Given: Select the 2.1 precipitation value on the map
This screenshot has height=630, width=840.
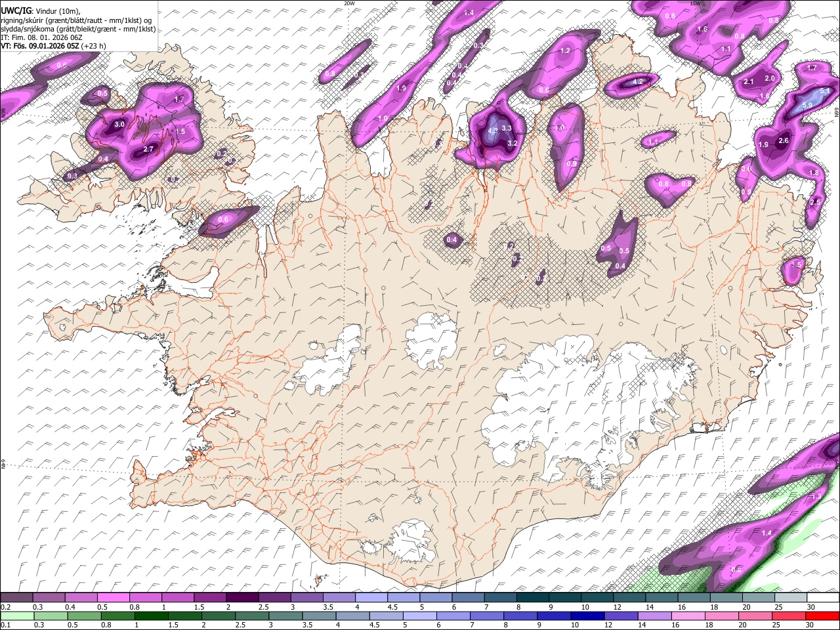Looking at the screenshot, I should click(749, 81).
